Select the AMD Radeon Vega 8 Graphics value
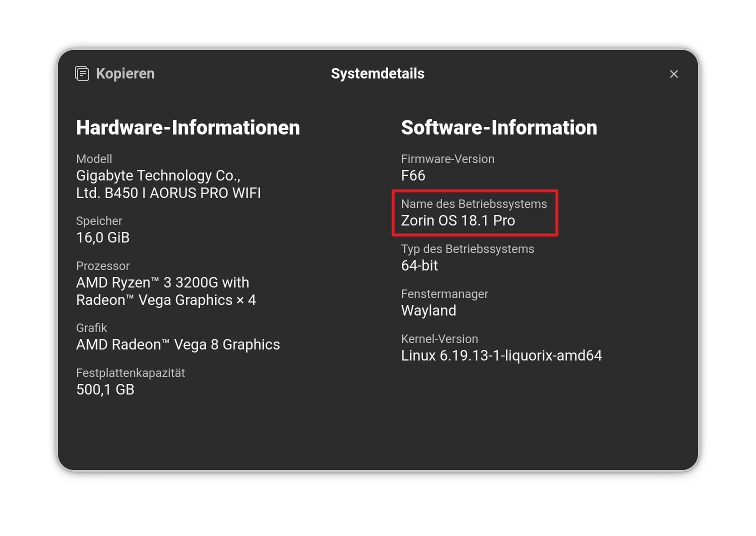The width and height of the screenshot is (756, 536). tap(177, 344)
